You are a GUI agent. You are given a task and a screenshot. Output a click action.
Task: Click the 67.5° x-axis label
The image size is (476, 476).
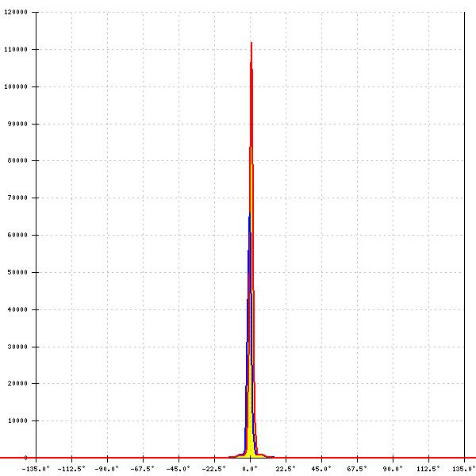(357, 469)
